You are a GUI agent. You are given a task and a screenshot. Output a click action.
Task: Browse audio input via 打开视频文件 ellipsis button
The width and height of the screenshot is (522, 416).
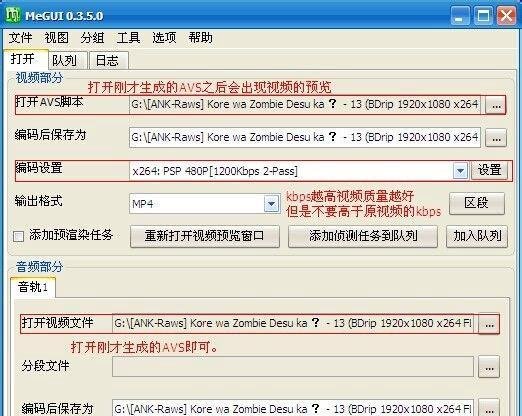[489, 324]
